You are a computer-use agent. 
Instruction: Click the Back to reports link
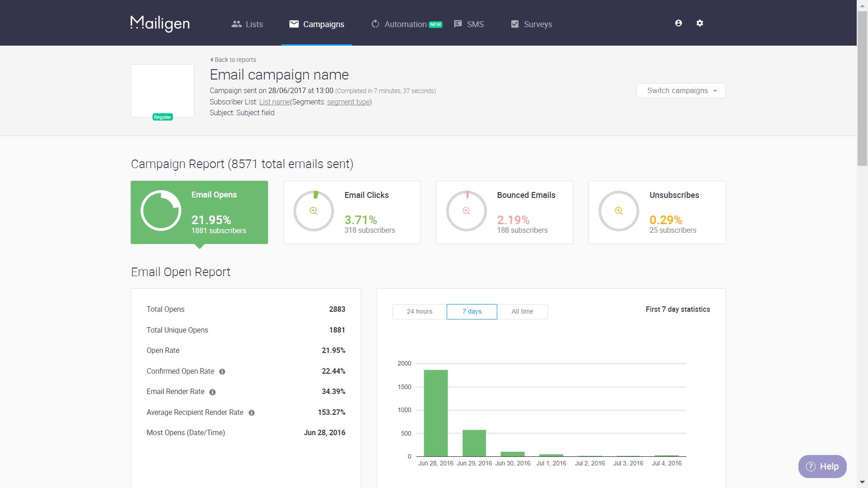click(x=233, y=60)
